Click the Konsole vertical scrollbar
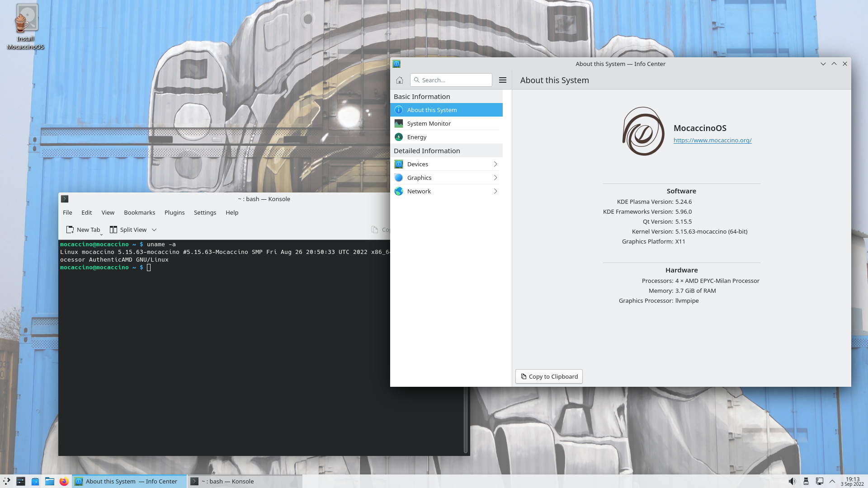 click(466, 420)
